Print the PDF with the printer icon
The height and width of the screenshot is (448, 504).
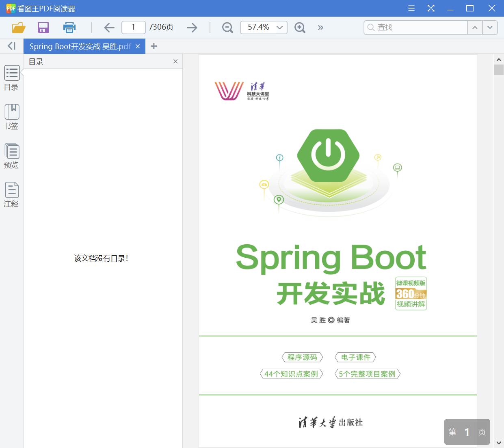click(69, 28)
